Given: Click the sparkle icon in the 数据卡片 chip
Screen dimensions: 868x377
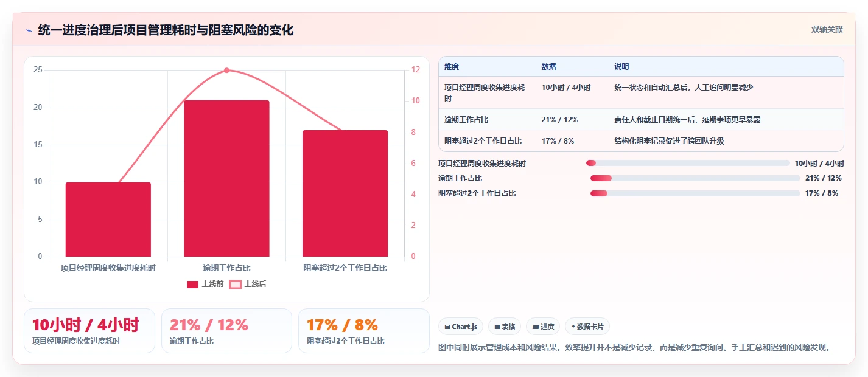Looking at the screenshot, I should coord(573,327).
